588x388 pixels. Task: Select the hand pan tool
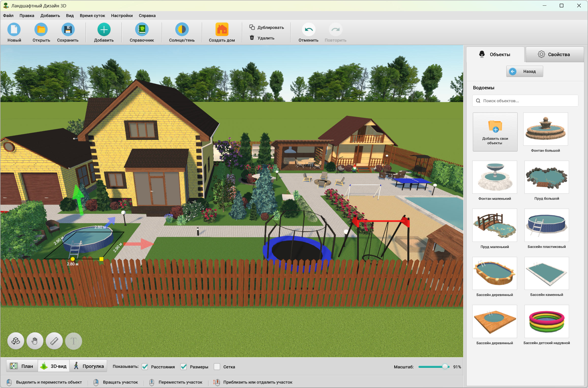click(35, 341)
